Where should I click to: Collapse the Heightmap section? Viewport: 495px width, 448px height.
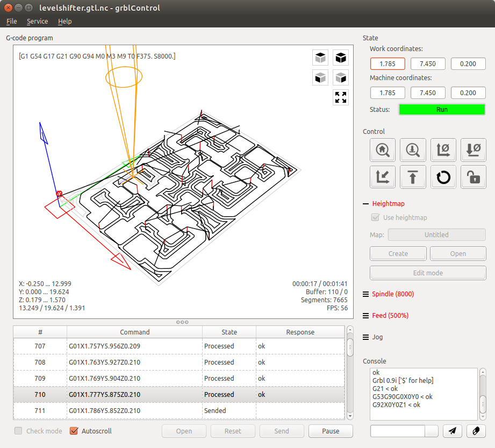[384, 204]
